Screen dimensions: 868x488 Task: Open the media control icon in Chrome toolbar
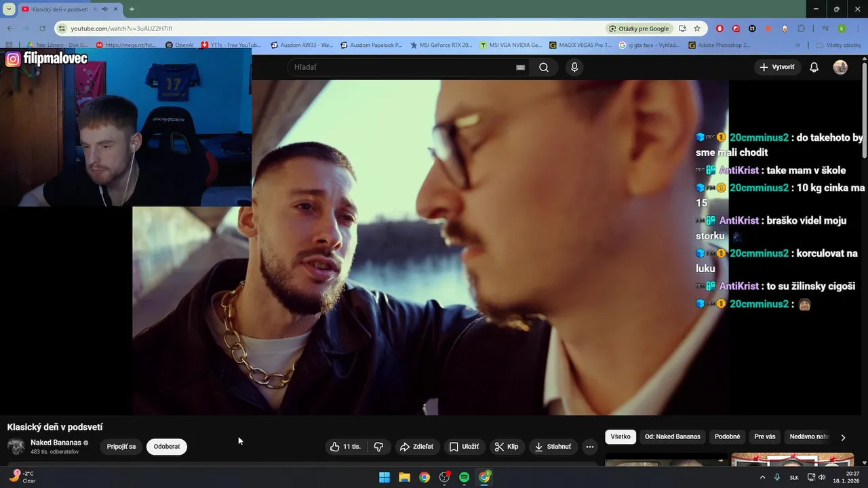coord(825,28)
